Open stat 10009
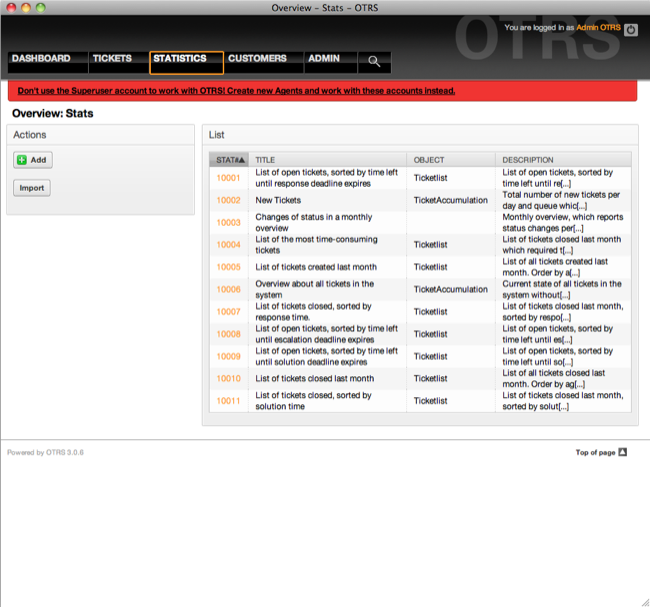Image resolution: width=650 pixels, height=607 pixels. [x=228, y=357]
